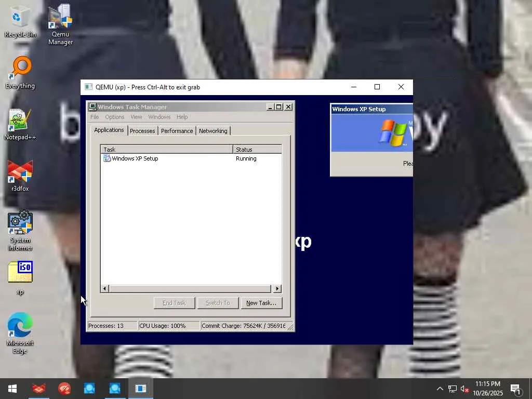Click the Commit Charge status entry
This screenshot has width=532, height=399.
coord(244,326)
